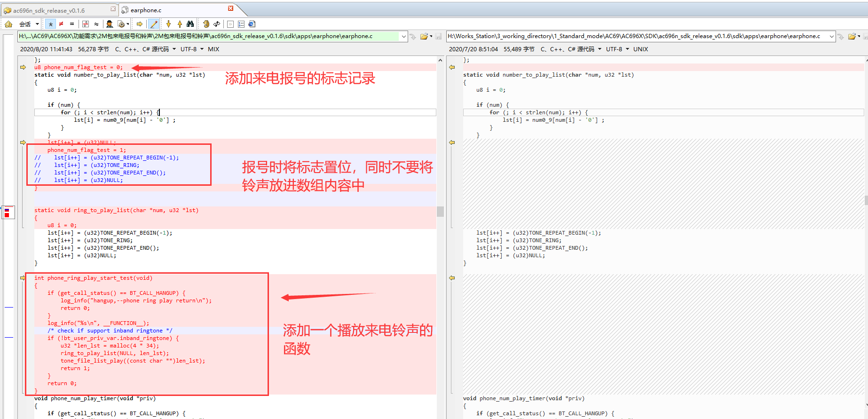Screen dimensions: 868x419
Task: Click left pane save disk icon
Action: pos(439,36)
